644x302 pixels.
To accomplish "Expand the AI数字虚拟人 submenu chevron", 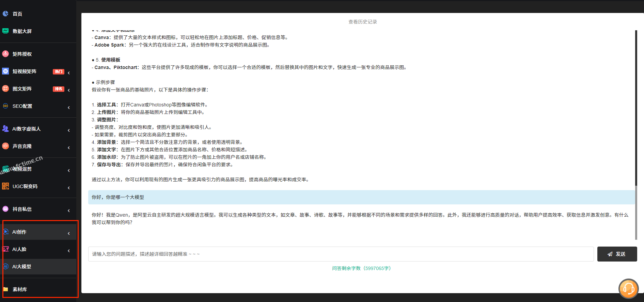I will 69,130.
